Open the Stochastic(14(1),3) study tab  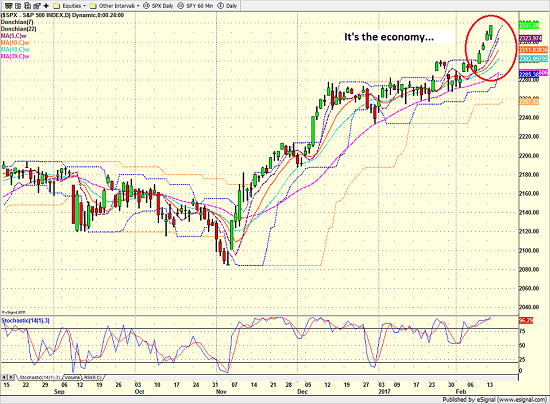tap(40, 377)
